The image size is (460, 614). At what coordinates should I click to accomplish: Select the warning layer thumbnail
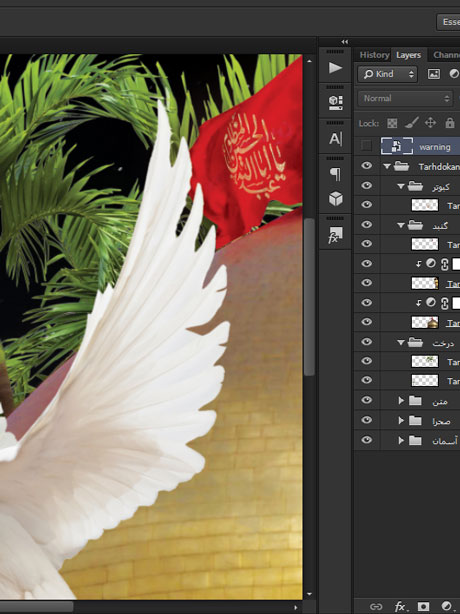pos(397,146)
